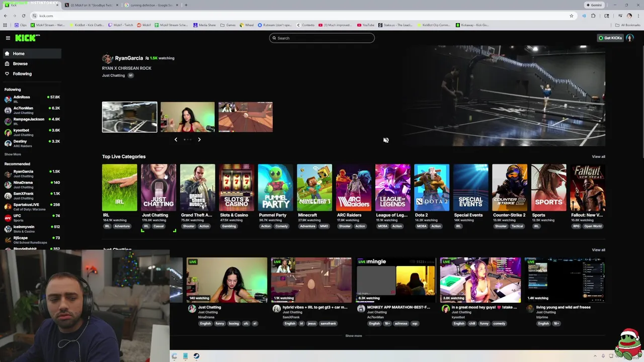The height and width of the screenshot is (362, 644).
Task: Open Ac7ionMan channel in Following list
Action: coord(31,110)
